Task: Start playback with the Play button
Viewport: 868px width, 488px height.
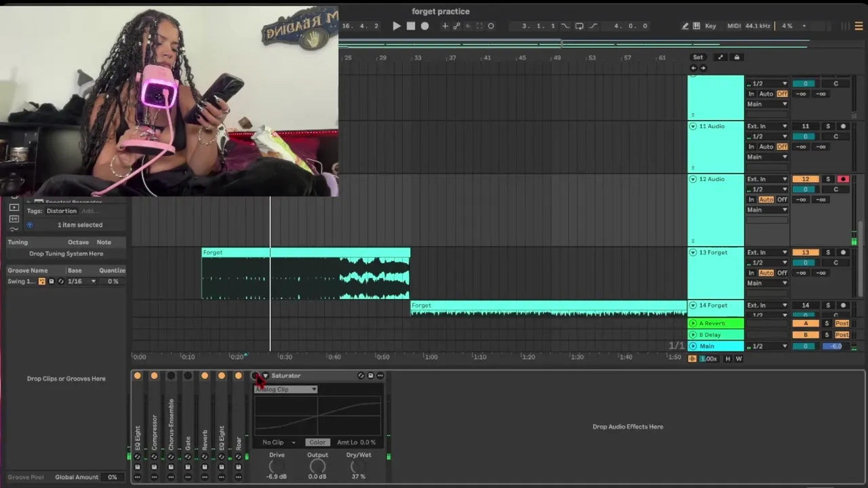Action: click(397, 26)
